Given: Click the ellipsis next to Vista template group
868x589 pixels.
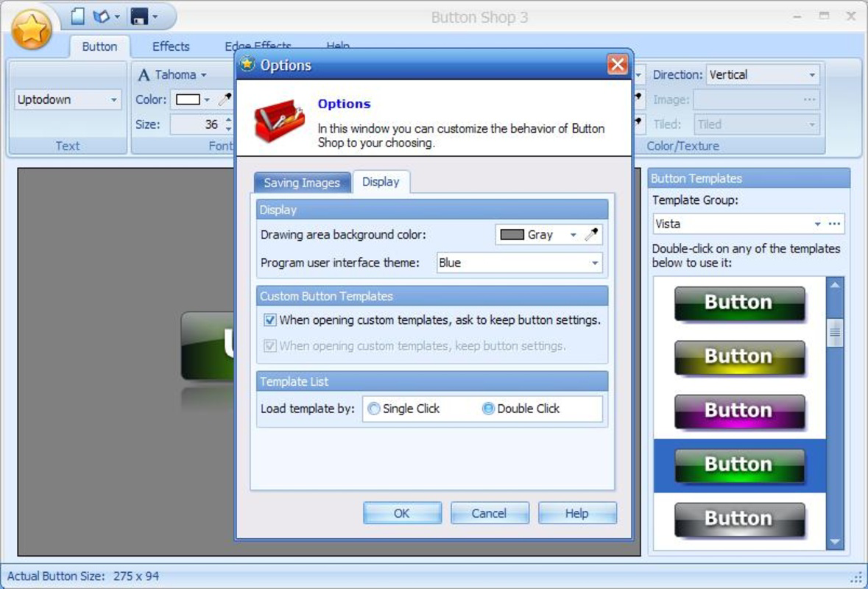Looking at the screenshot, I should (835, 225).
